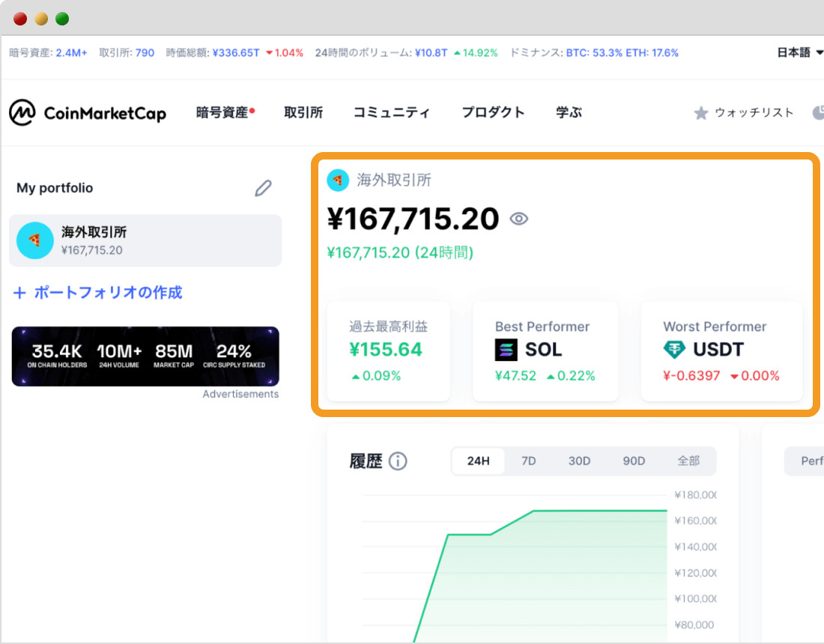Image resolution: width=824 pixels, height=644 pixels.
Task: Click the yellow minimize window button
Action: (41, 19)
